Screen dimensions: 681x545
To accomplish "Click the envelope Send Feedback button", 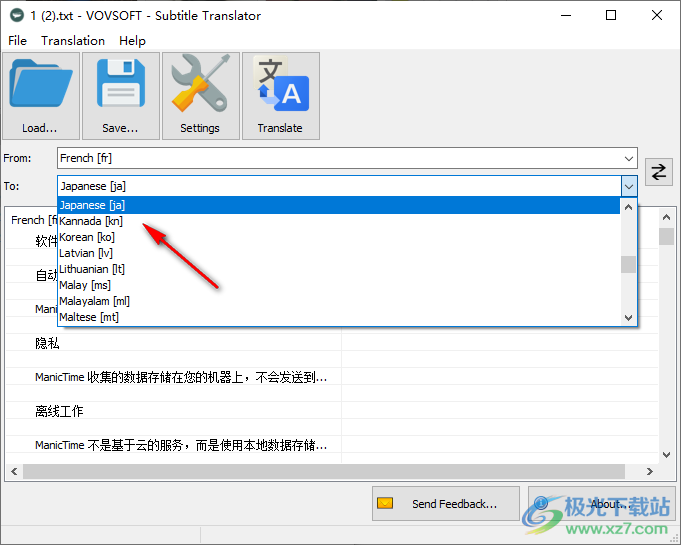I will click(x=446, y=504).
